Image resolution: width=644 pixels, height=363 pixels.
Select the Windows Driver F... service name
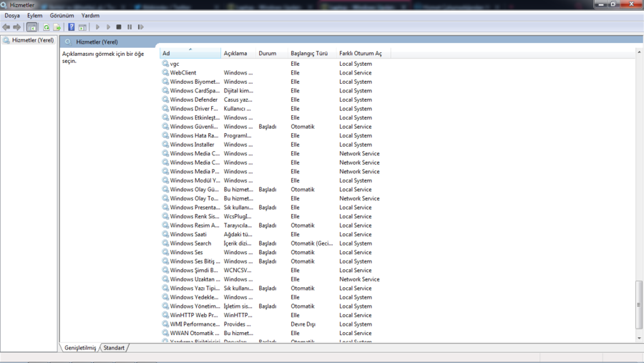click(x=194, y=109)
